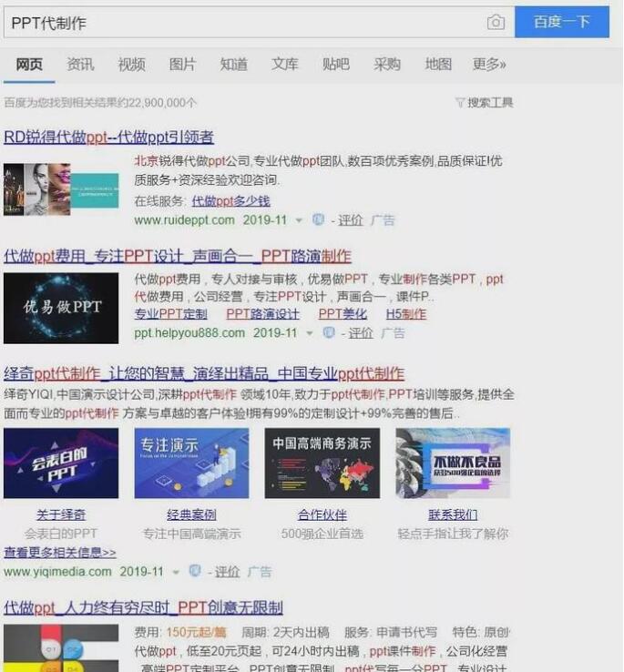
Task: Open the 查看更多相关信息>> link
Action: (x=60, y=552)
